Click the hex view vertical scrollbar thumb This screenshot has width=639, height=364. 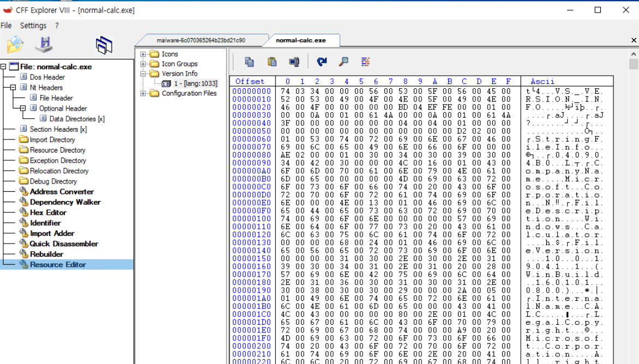coord(634,64)
